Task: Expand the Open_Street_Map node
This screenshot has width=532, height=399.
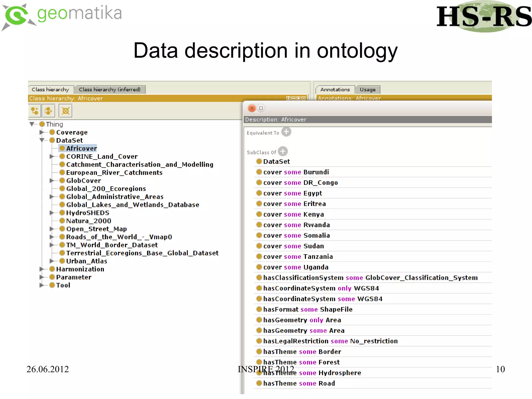Action: point(52,229)
